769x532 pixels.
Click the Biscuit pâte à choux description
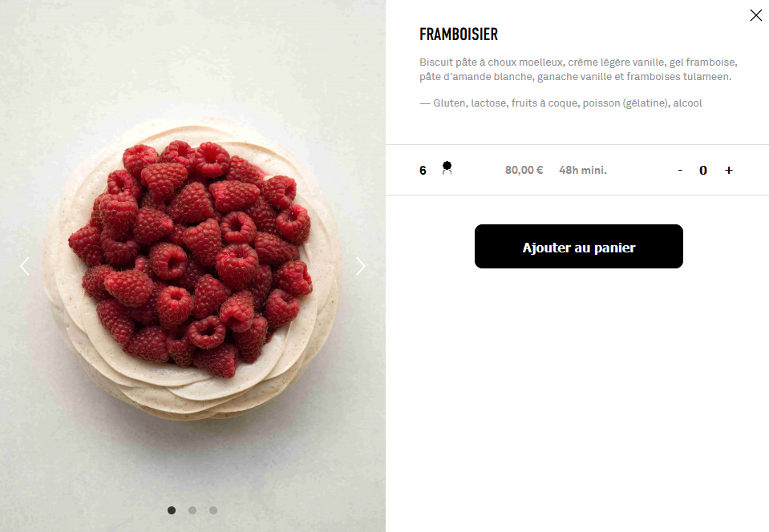point(578,69)
